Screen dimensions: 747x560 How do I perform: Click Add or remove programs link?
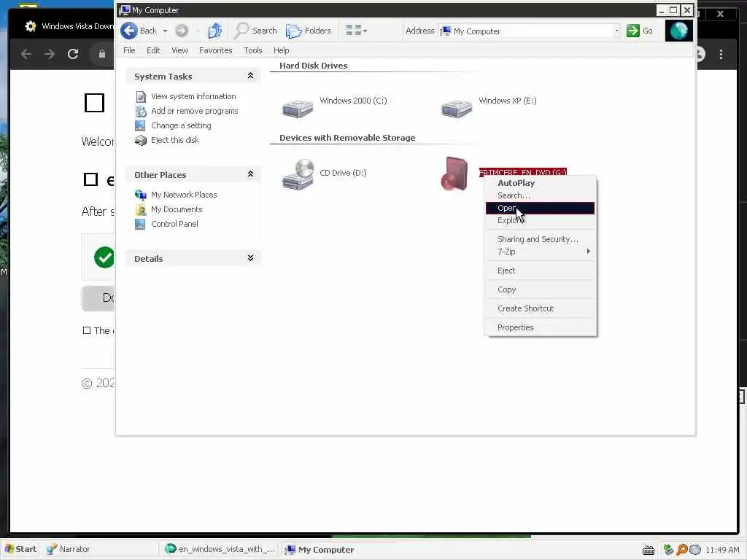pos(194,111)
